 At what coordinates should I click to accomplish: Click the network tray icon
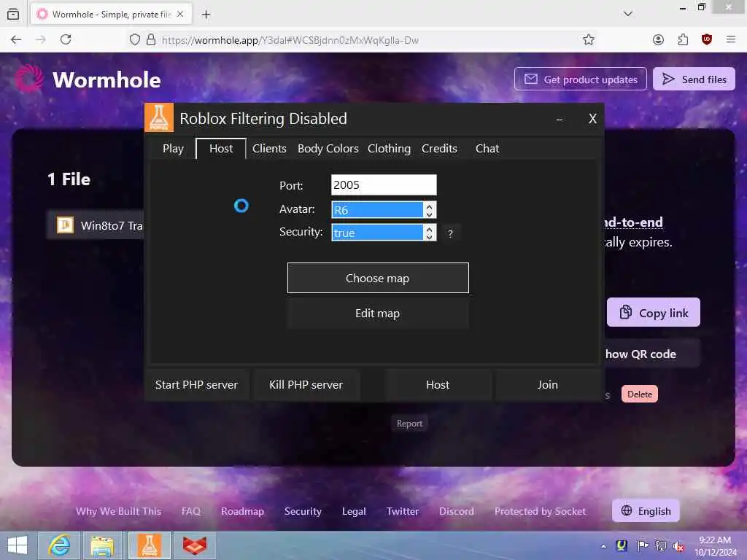click(x=661, y=545)
